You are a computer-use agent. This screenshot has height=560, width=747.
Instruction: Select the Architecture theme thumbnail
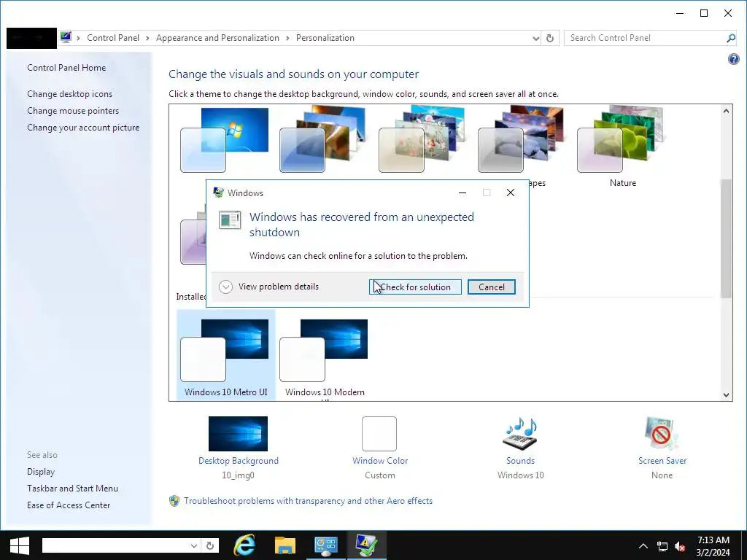tap(323, 139)
